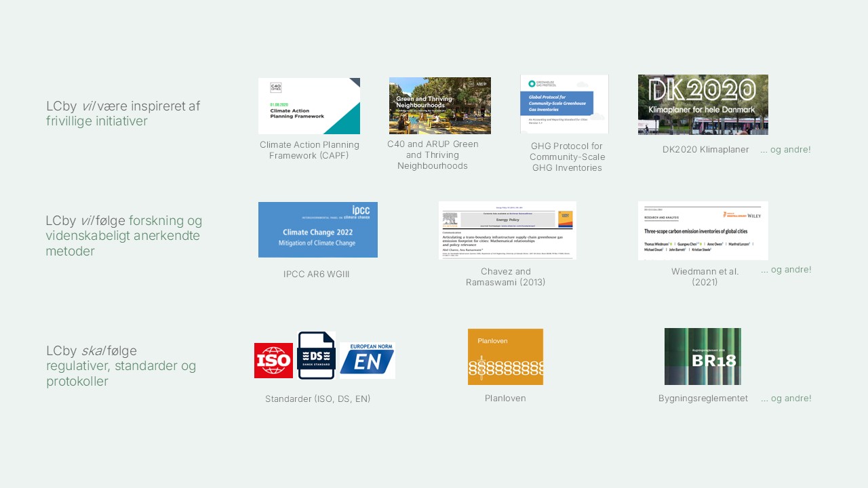This screenshot has width=868, height=488.
Task: Click the 'DK2020 Klimaplaner' caption text
Action: coord(705,149)
